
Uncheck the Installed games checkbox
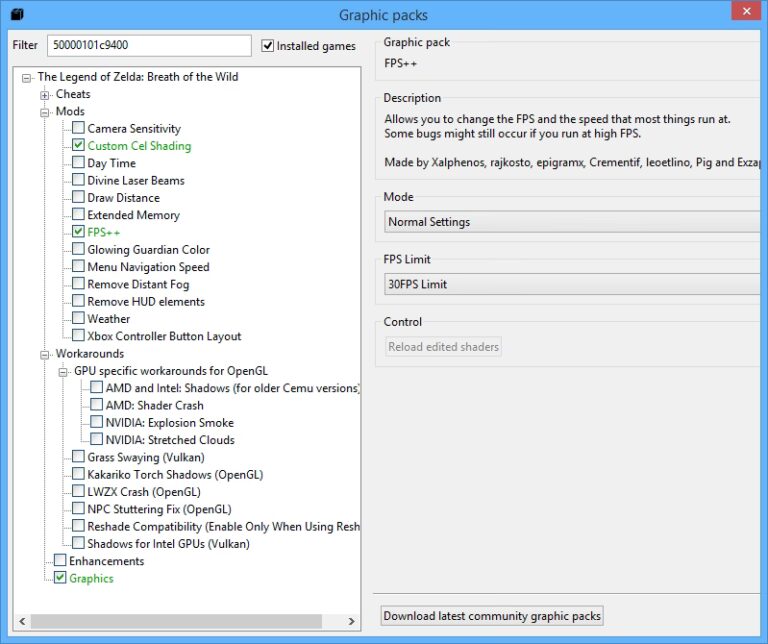click(267, 46)
